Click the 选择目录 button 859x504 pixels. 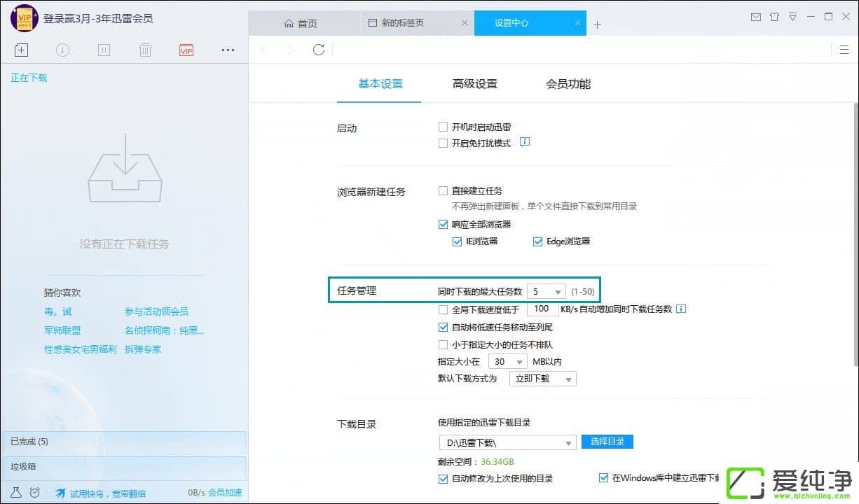coord(607,442)
